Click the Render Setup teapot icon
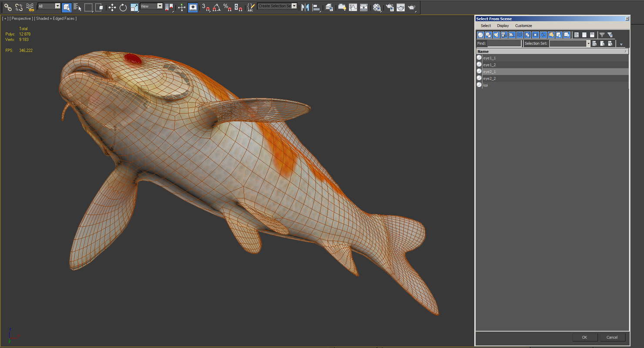The width and height of the screenshot is (644, 348). [x=390, y=7]
